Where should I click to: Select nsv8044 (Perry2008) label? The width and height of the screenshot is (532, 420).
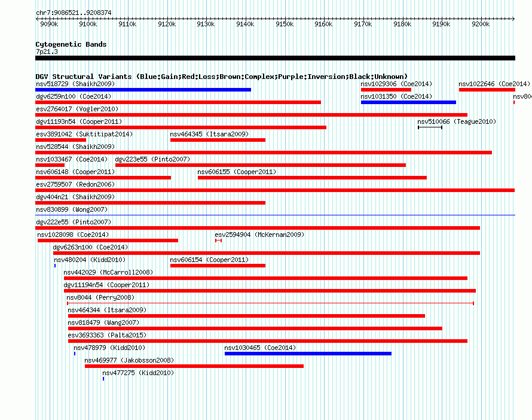(100, 297)
